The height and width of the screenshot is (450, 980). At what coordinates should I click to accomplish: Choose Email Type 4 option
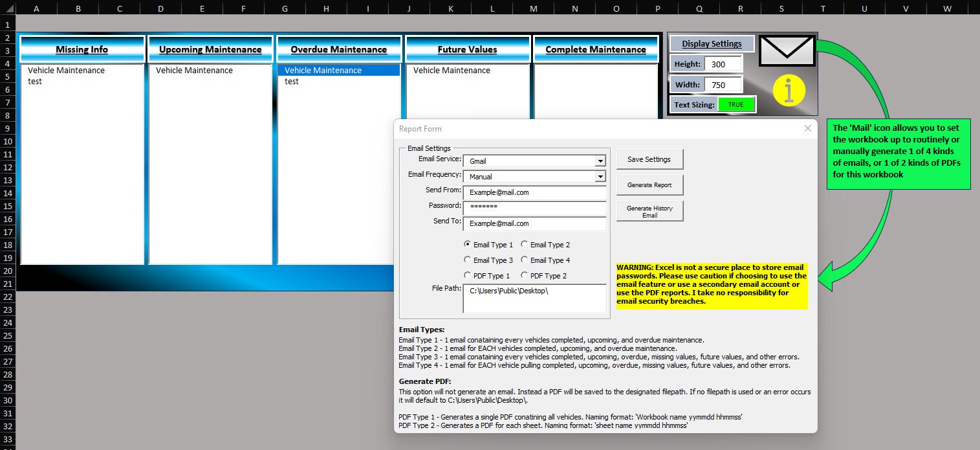524,260
